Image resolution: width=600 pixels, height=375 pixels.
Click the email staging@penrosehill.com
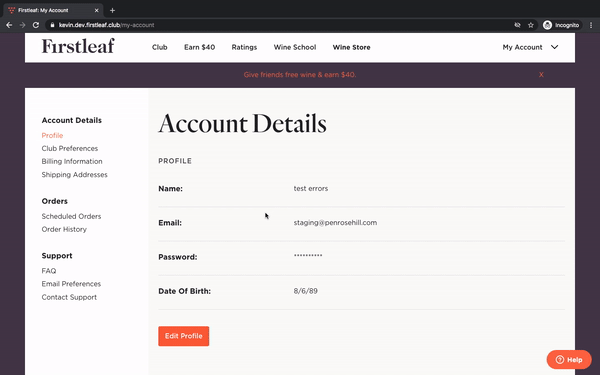(335, 223)
